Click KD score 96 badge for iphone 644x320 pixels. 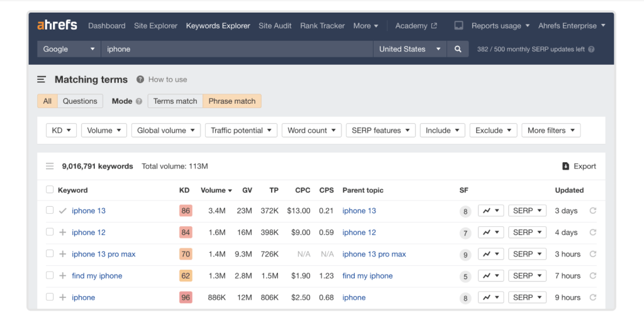click(186, 297)
